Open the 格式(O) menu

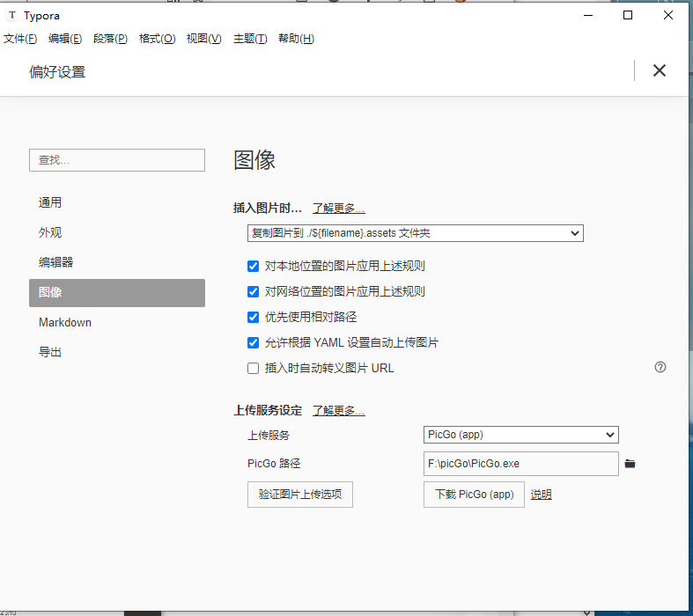[x=157, y=39]
